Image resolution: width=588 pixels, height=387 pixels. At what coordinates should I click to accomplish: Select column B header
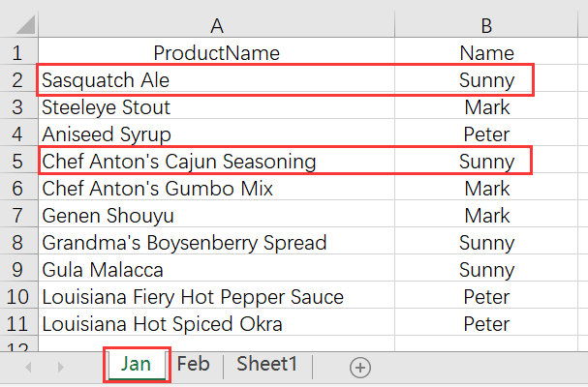(486, 26)
